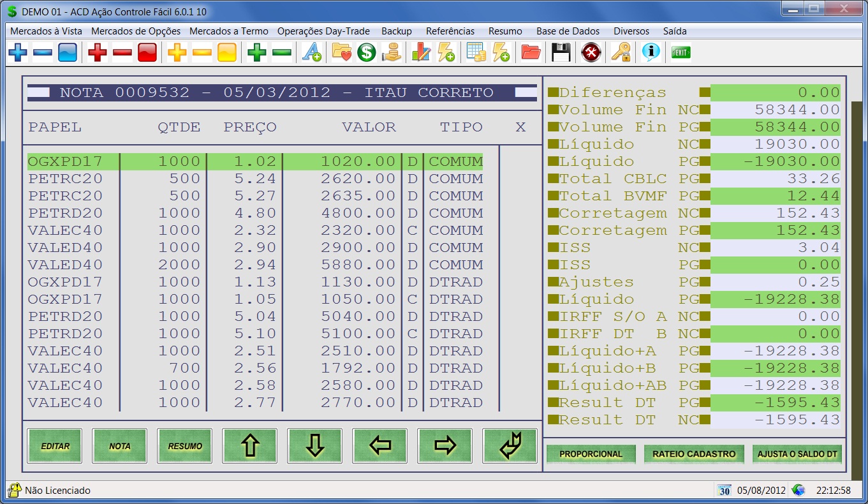
Task: Click the bar chart toolbar icon
Action: (x=421, y=53)
